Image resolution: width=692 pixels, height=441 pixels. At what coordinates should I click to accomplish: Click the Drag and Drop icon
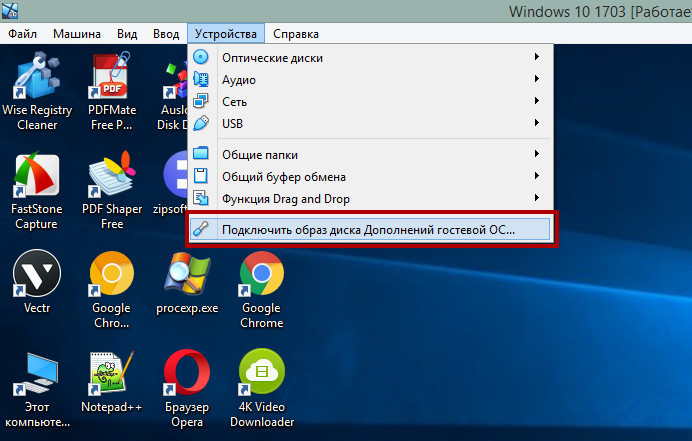pos(201,198)
